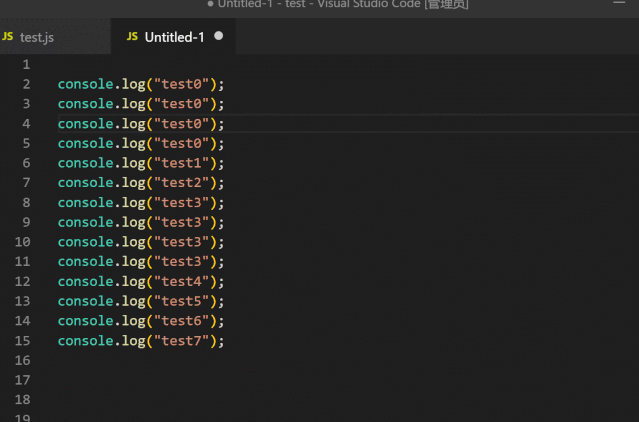Screen dimensions: 639x422
Task: Click the word console on line 2
Action: 86,84
